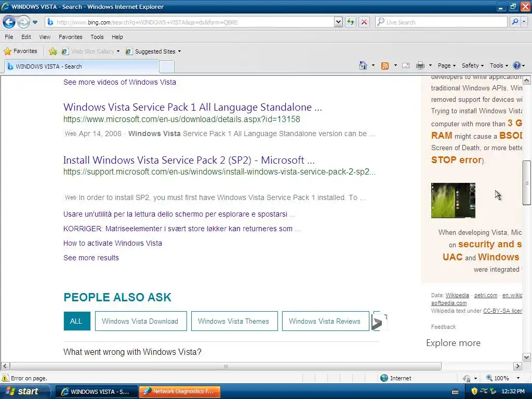Screen dimensions: 532x399
Task: Open the File menu
Action: (x=9, y=37)
